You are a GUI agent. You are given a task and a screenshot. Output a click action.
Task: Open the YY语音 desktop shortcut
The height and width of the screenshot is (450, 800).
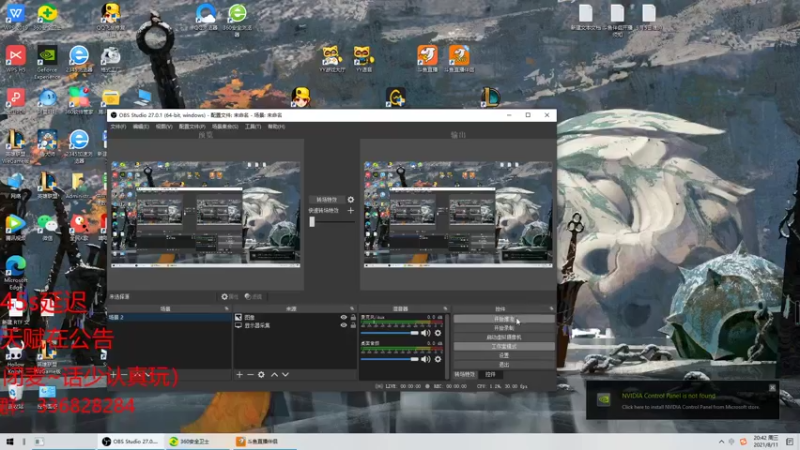[363, 59]
